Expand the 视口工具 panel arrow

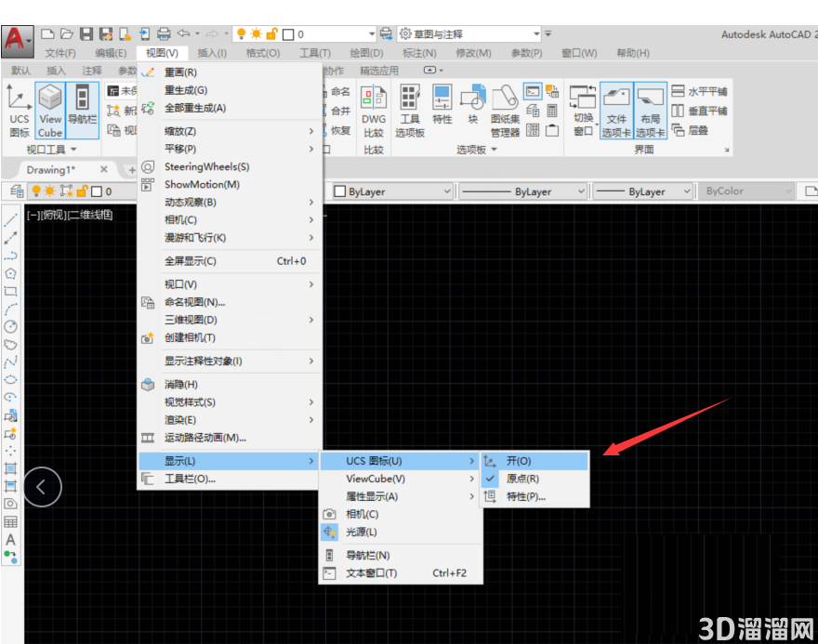(73, 150)
